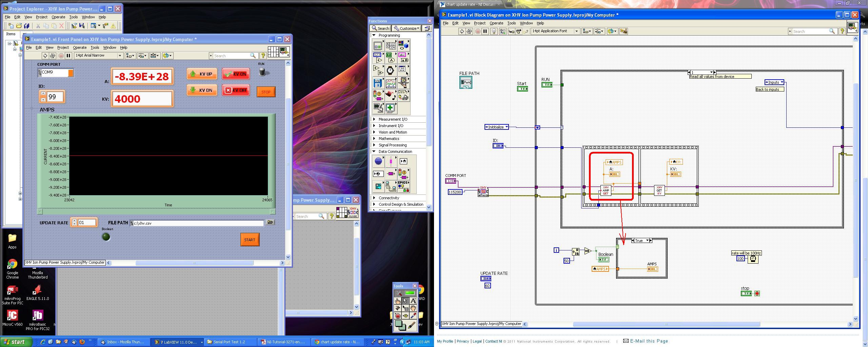Image resolution: width=868 pixels, height=347 pixels.
Task: Click Run Continuously in Block Diagram toolbar
Action: (x=469, y=31)
